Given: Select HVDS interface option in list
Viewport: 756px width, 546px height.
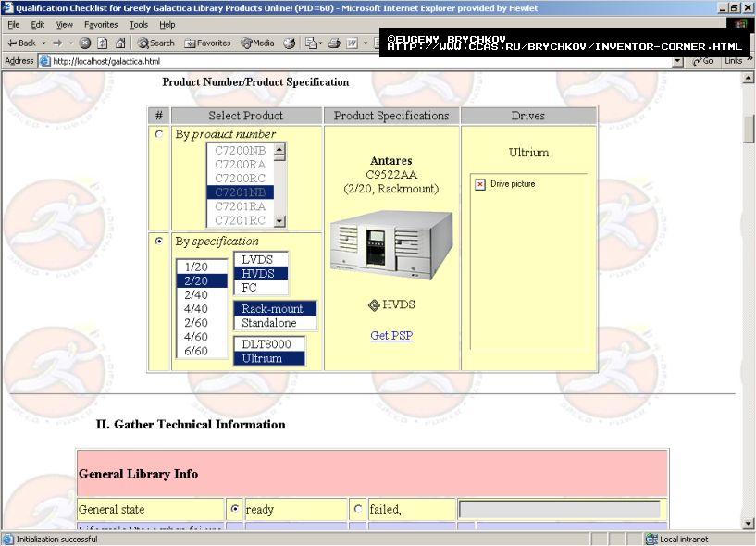Looking at the screenshot, I should (261, 274).
